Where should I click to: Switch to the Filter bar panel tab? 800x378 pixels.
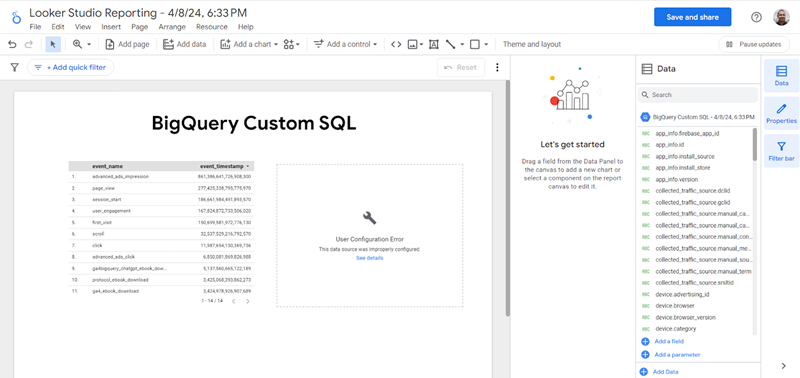click(x=781, y=151)
